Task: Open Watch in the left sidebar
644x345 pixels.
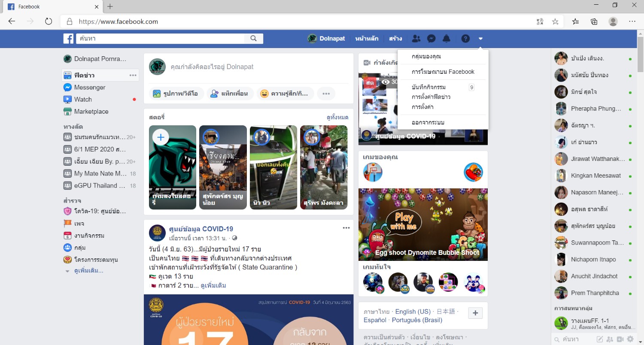Action: pos(83,99)
